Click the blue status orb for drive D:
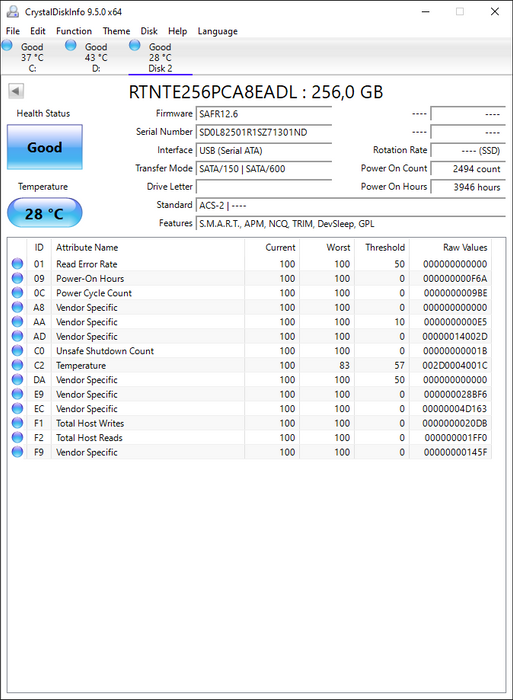Image resolution: width=513 pixels, height=700 pixels. point(71,45)
